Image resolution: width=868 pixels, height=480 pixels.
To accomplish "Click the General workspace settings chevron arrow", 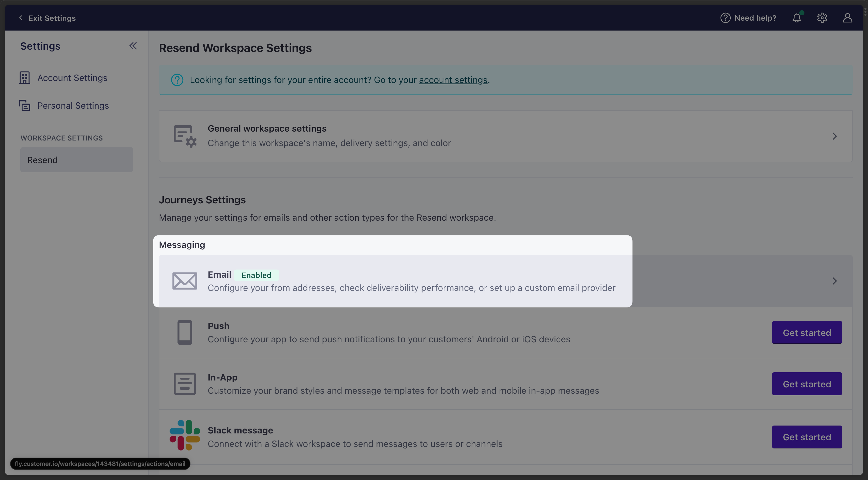I will [x=834, y=136].
